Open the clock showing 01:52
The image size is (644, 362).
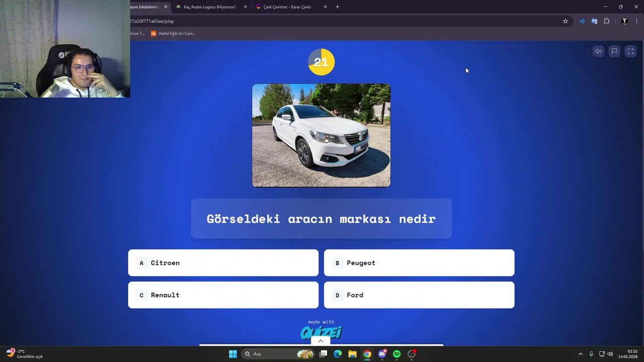click(x=628, y=354)
